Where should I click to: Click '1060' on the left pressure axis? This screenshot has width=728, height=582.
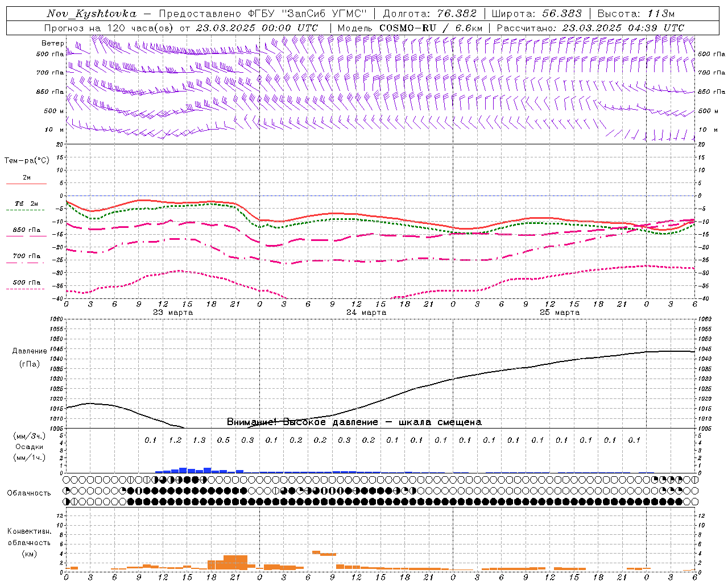[56, 319]
